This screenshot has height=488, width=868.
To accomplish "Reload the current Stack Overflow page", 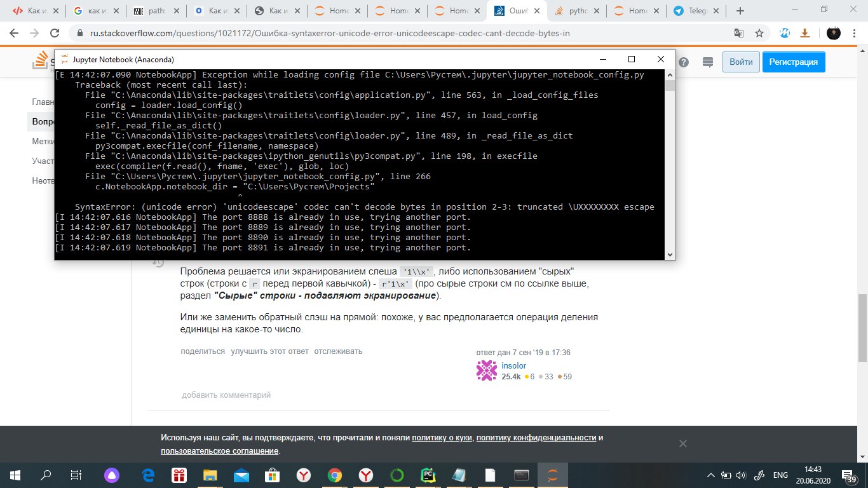I will [55, 33].
